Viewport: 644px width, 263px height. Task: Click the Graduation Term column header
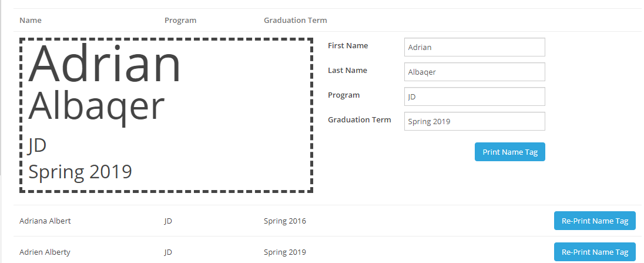[x=295, y=21]
